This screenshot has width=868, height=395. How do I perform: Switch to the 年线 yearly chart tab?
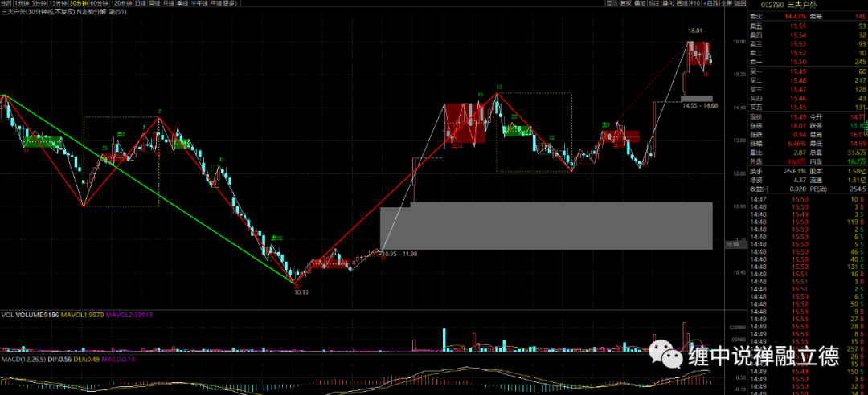click(x=216, y=3)
